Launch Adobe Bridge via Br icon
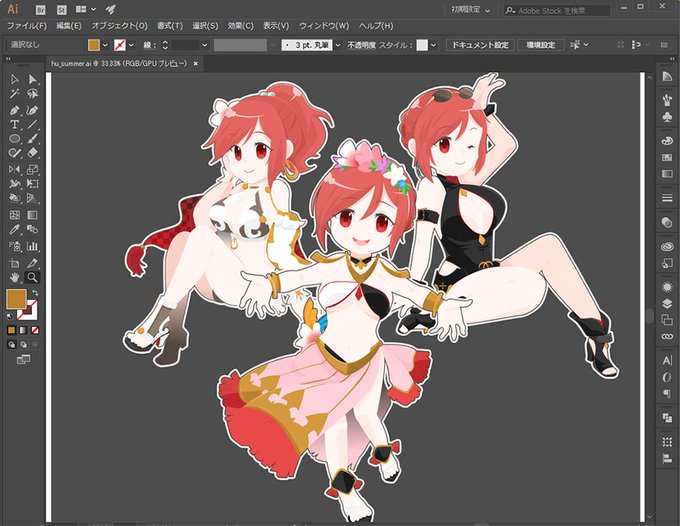The image size is (680, 526). (41, 9)
